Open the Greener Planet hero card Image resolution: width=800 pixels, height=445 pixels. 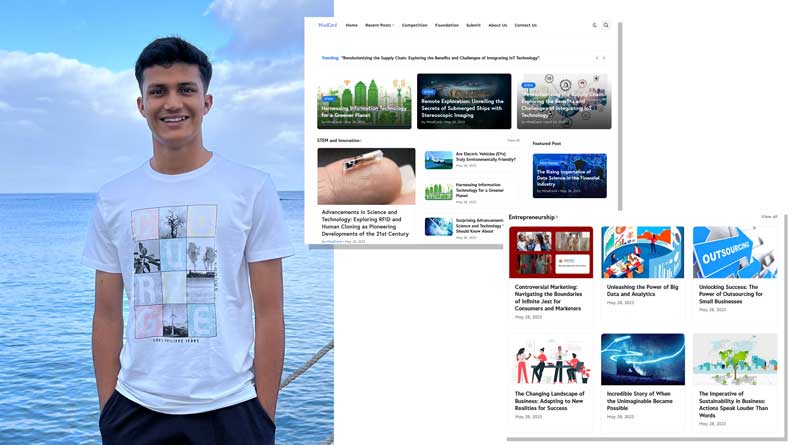click(364, 101)
